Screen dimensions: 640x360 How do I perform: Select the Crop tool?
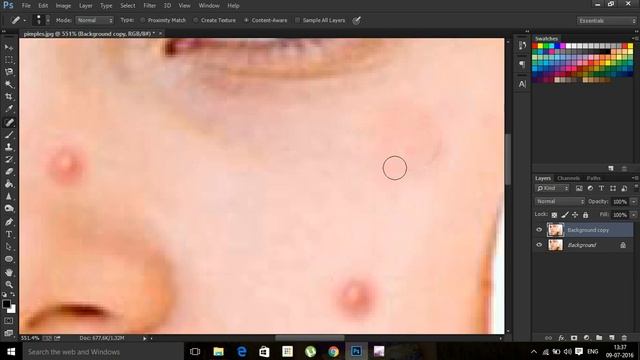[9, 97]
